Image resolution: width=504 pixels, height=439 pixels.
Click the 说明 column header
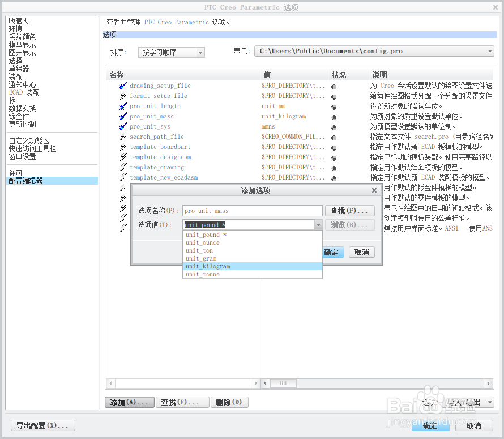431,75
